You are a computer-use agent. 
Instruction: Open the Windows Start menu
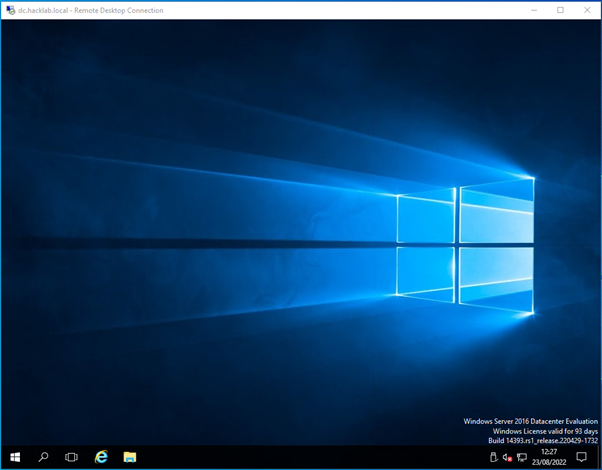pyautogui.click(x=15, y=457)
